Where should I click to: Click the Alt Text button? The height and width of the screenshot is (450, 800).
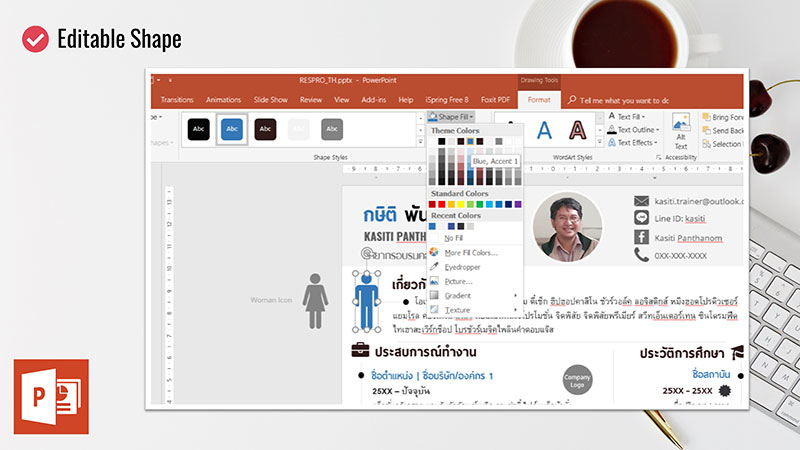[x=680, y=130]
